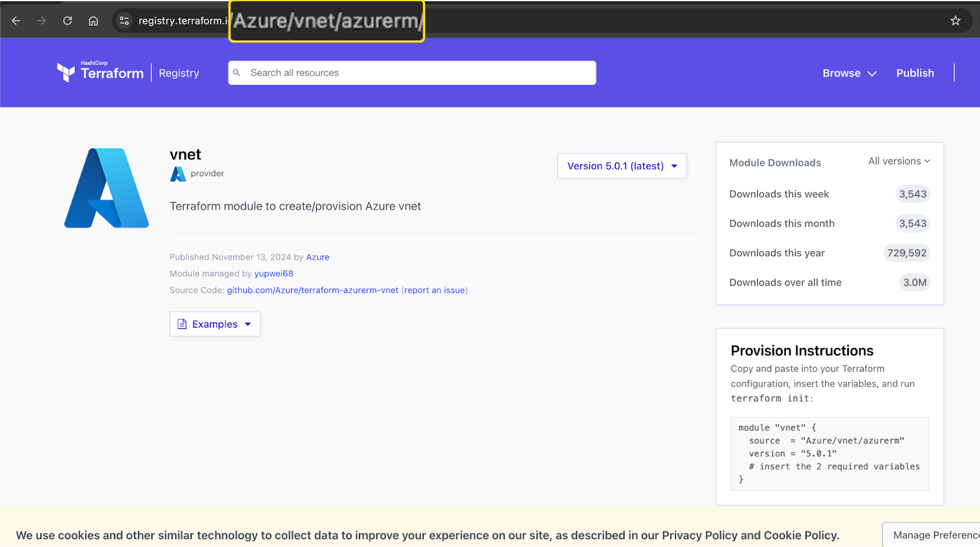The height and width of the screenshot is (547, 980).
Task: Click the Manage Preferences button
Action: 931,535
